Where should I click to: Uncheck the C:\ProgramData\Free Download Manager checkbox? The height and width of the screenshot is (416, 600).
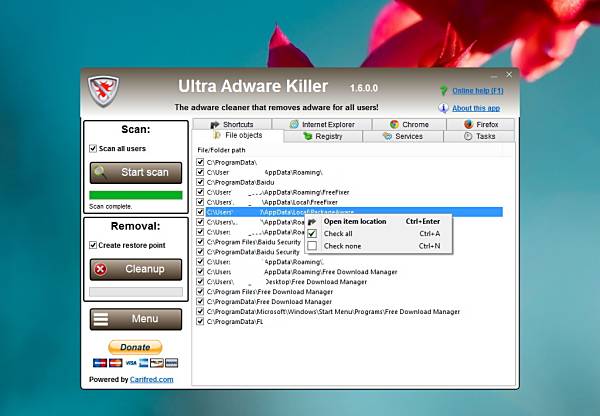point(200,302)
